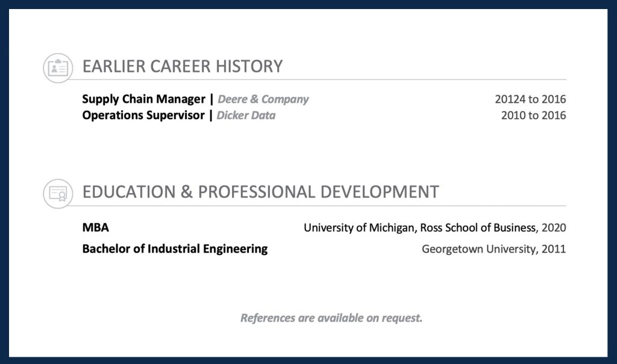
Task: Click the 20124 to 2016 date range
Action: [530, 99]
